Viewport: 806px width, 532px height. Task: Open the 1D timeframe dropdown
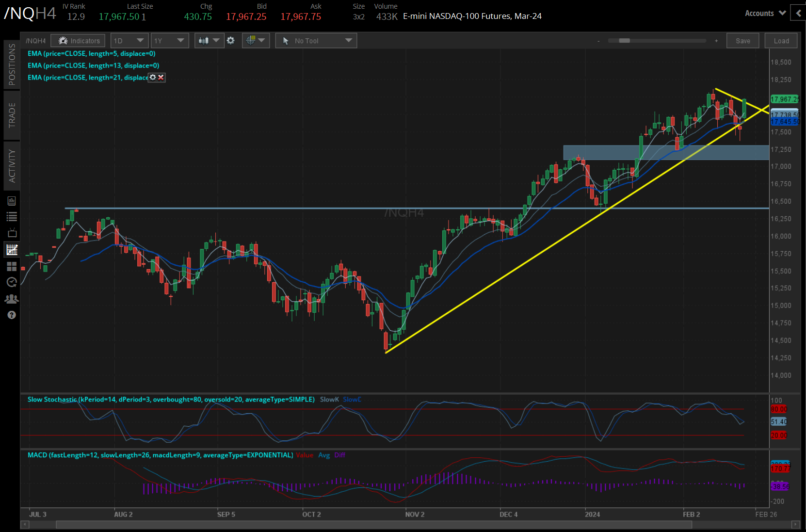(129, 40)
